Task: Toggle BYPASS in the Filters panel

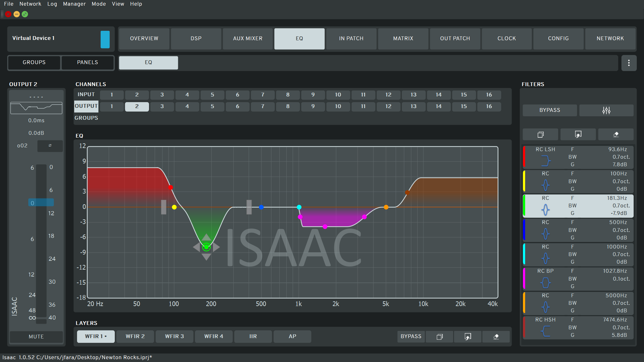Action: click(549, 110)
